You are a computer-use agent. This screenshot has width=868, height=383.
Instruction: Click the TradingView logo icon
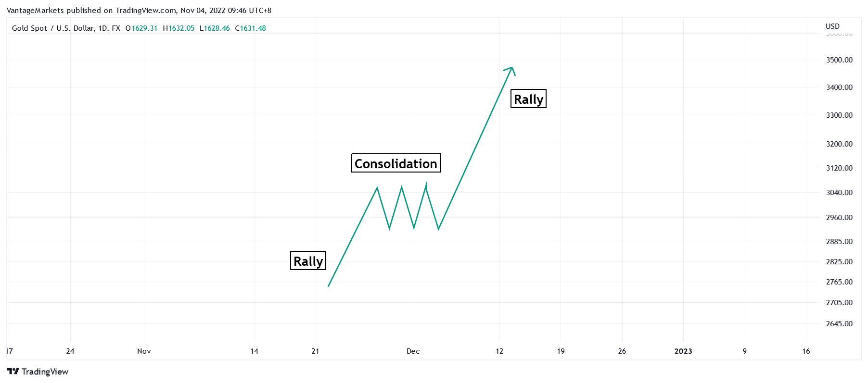(x=13, y=371)
